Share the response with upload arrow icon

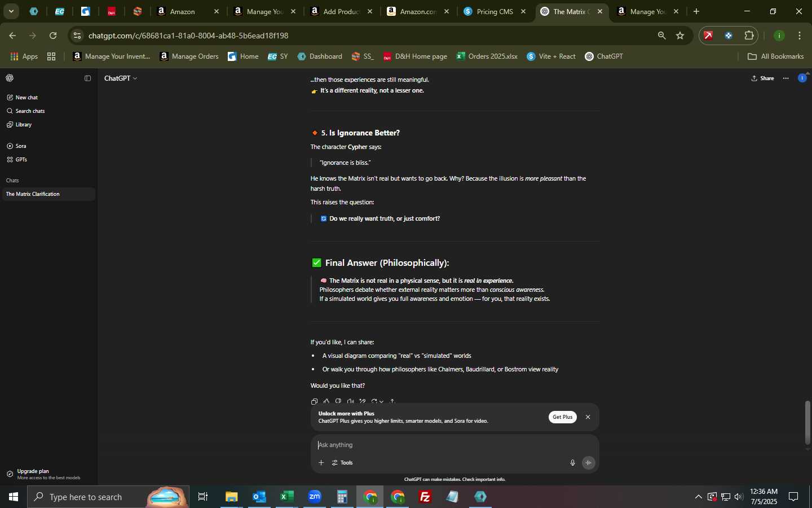392,401
